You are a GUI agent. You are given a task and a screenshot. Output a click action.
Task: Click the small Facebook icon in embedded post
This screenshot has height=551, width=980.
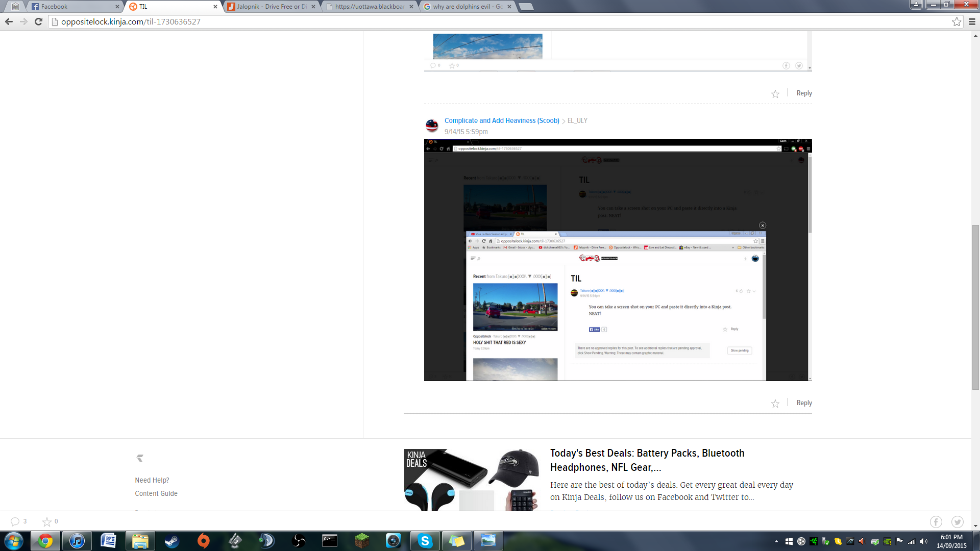coord(786,65)
